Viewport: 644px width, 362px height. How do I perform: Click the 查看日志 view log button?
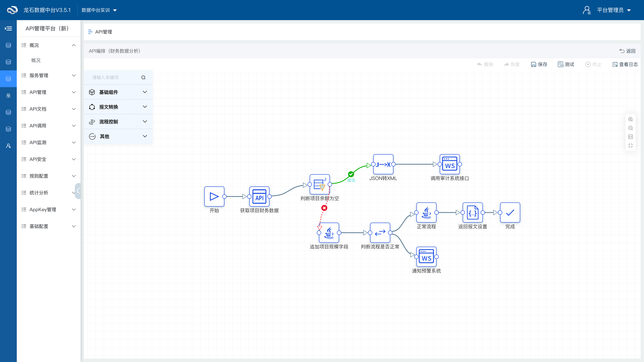pos(625,65)
